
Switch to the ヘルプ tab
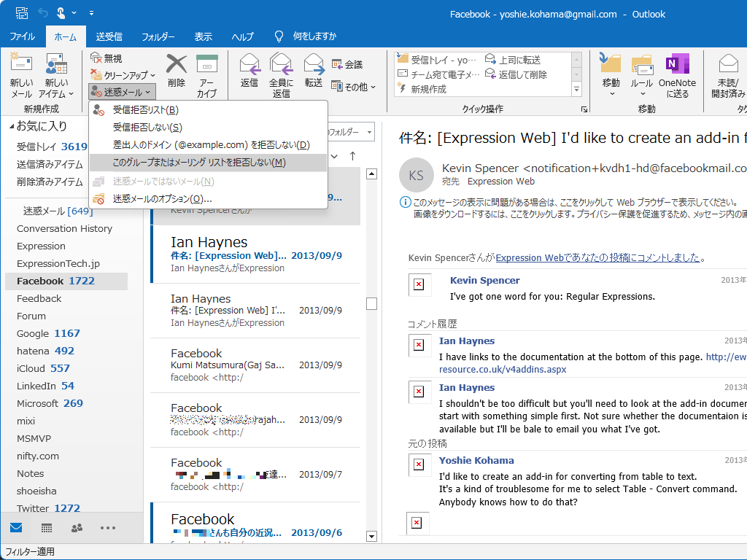pyautogui.click(x=242, y=36)
